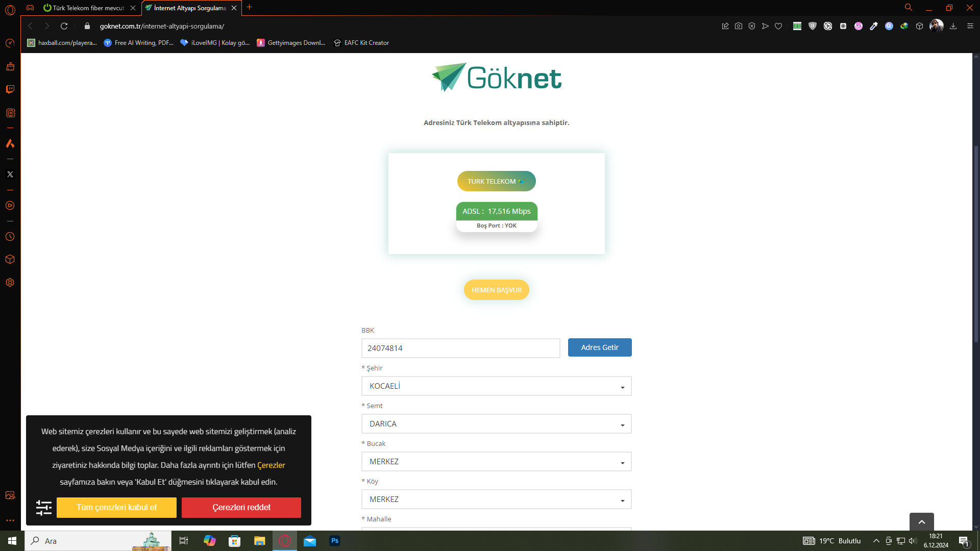Open GX Control speedometer in the sidebar
Viewport: 980px width, 551px height.
coord(10,43)
